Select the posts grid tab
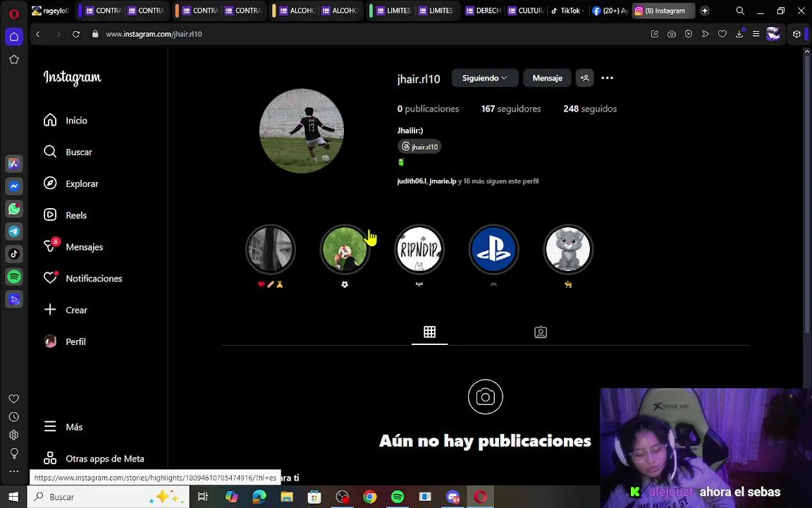This screenshot has height=508, width=812. coord(429,332)
